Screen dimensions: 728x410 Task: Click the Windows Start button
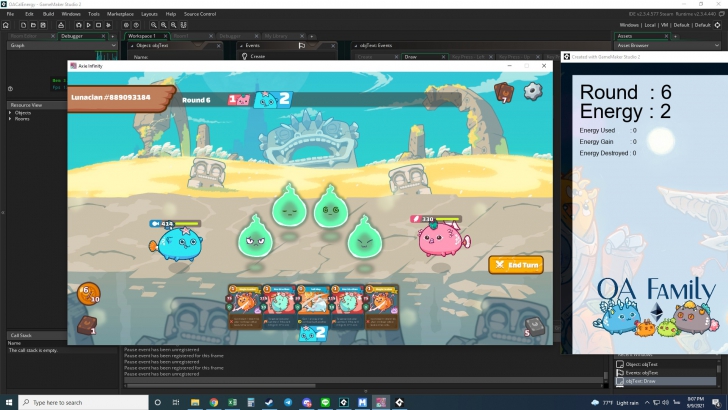pyautogui.click(x=8, y=402)
